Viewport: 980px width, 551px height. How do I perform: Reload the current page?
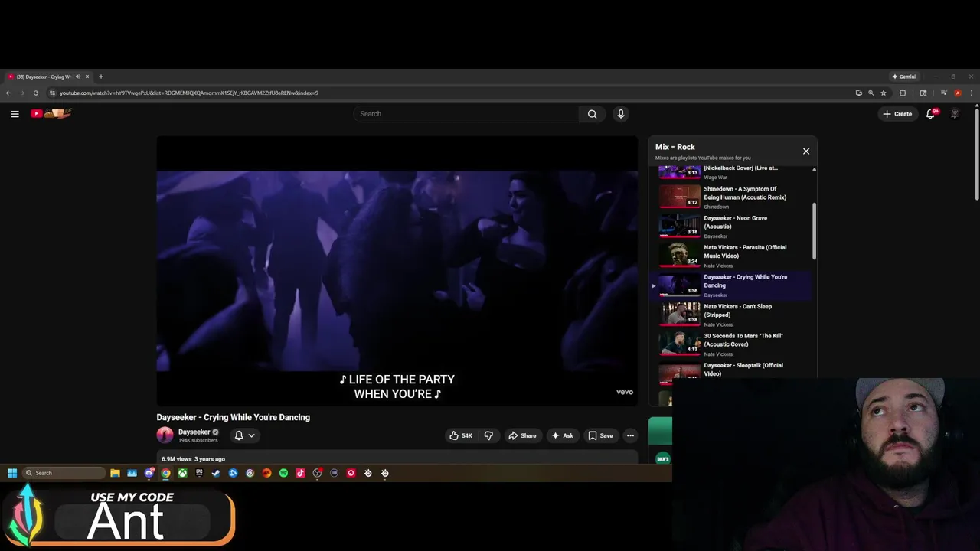click(x=35, y=93)
